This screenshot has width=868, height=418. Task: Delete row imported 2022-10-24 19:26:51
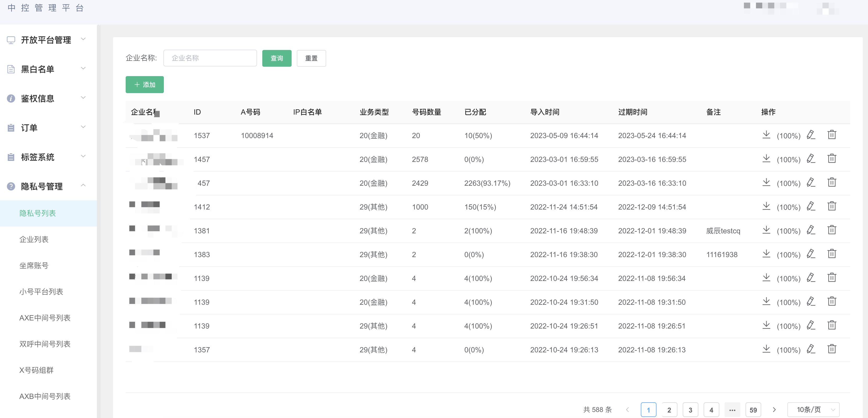(x=832, y=325)
